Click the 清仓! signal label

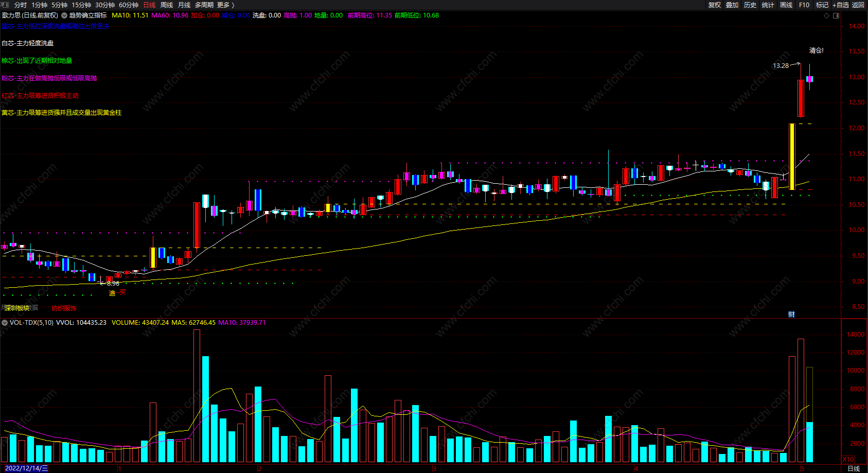(x=817, y=50)
